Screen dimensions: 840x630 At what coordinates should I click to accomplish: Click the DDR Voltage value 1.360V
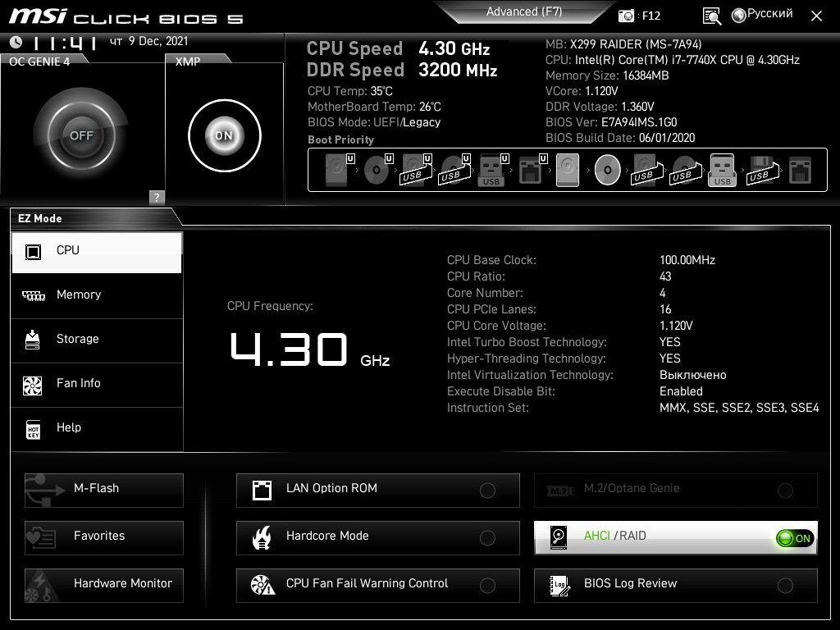[637, 107]
